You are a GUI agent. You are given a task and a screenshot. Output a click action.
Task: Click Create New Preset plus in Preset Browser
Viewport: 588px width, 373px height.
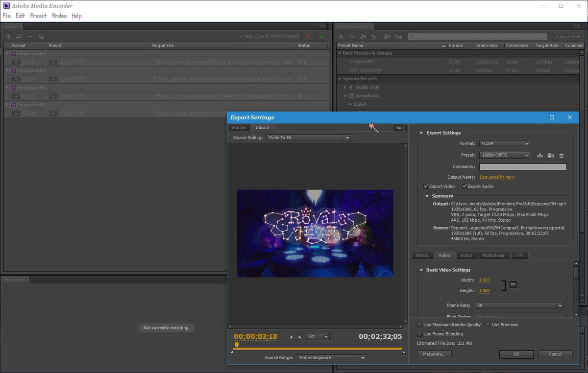point(341,37)
